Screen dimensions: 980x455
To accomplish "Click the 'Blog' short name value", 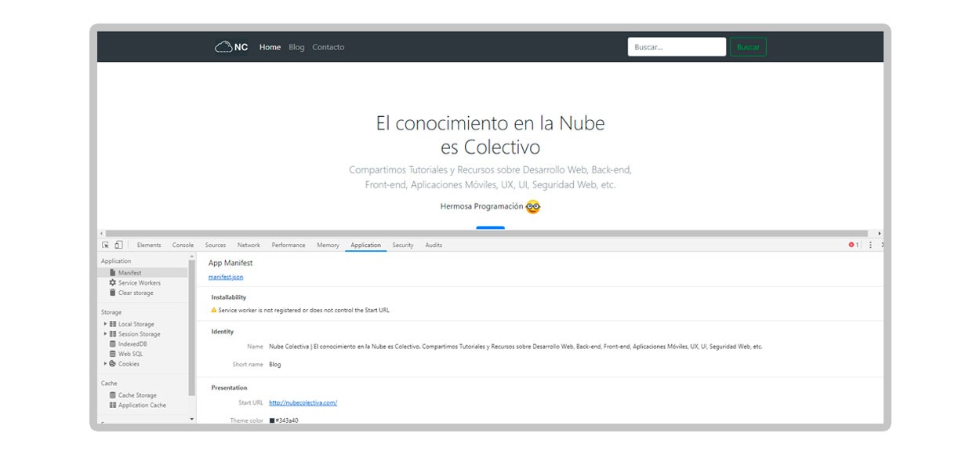I will pos(274,364).
